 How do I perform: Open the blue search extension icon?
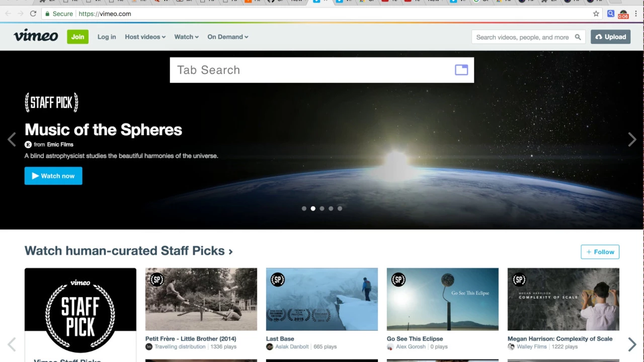(x=610, y=14)
